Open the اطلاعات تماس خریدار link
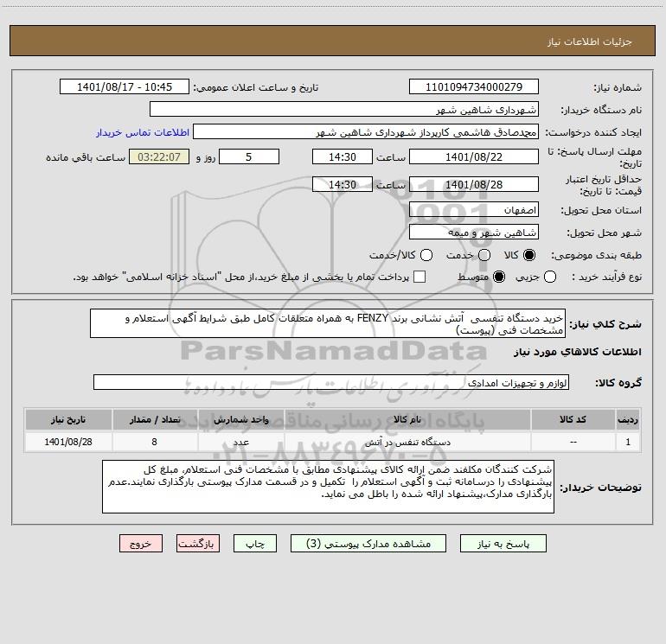 pos(143,132)
